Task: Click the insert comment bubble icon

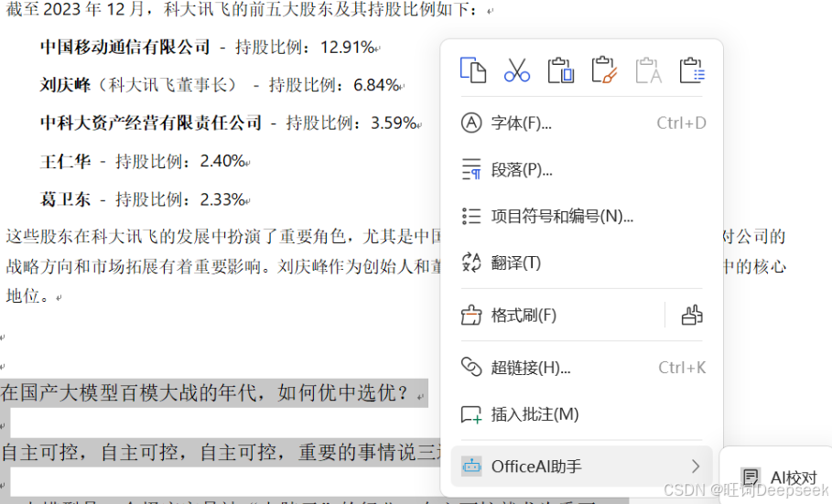Action: click(471, 414)
